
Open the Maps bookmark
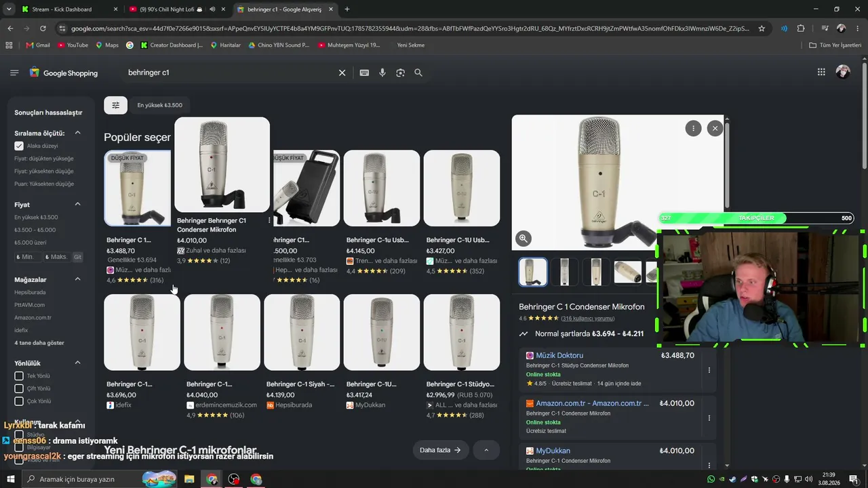(x=107, y=45)
